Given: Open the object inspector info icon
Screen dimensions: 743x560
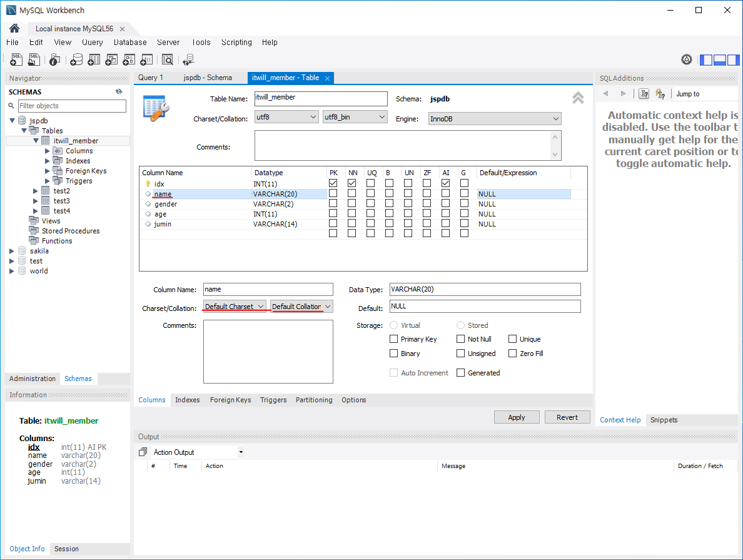Looking at the screenshot, I should pos(54,59).
